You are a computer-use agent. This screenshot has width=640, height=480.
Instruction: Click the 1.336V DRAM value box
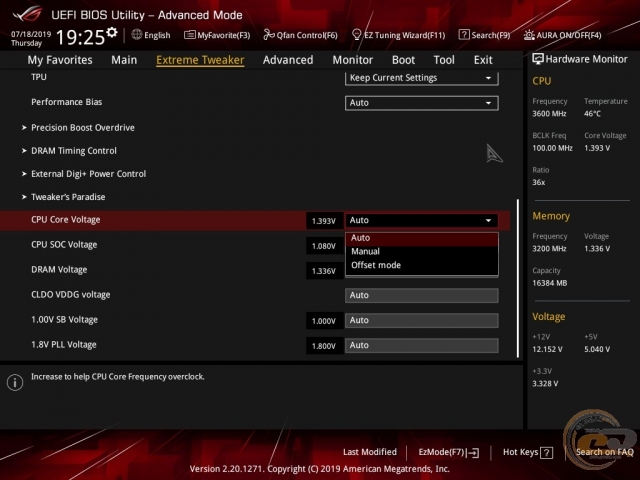pyautogui.click(x=324, y=271)
